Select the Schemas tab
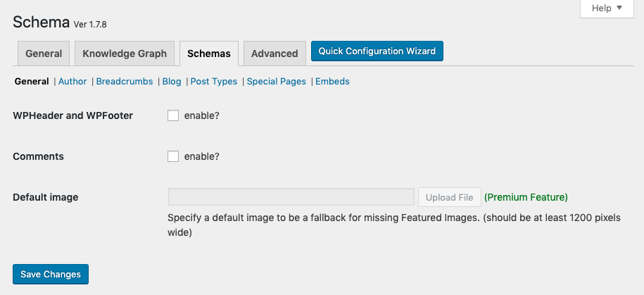This screenshot has height=295, width=644. 209,54
